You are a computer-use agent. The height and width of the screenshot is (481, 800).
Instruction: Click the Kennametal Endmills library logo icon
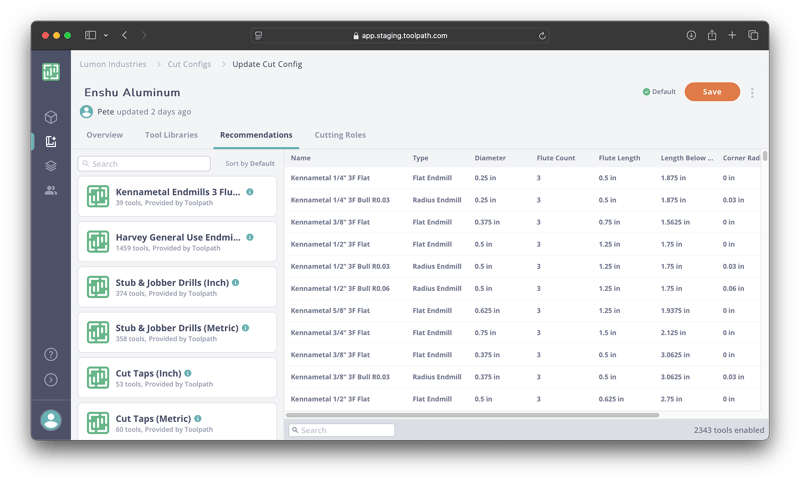(97, 196)
